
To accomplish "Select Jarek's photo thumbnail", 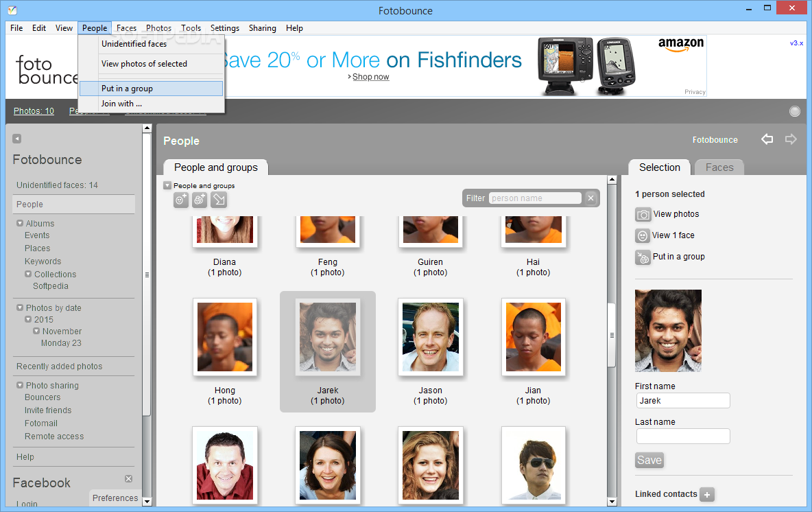I will pos(328,337).
